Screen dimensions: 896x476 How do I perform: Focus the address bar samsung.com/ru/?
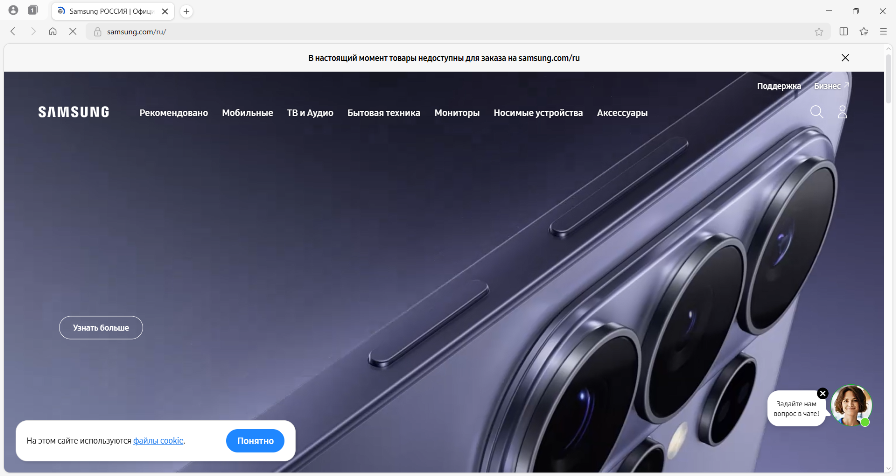tap(457, 32)
